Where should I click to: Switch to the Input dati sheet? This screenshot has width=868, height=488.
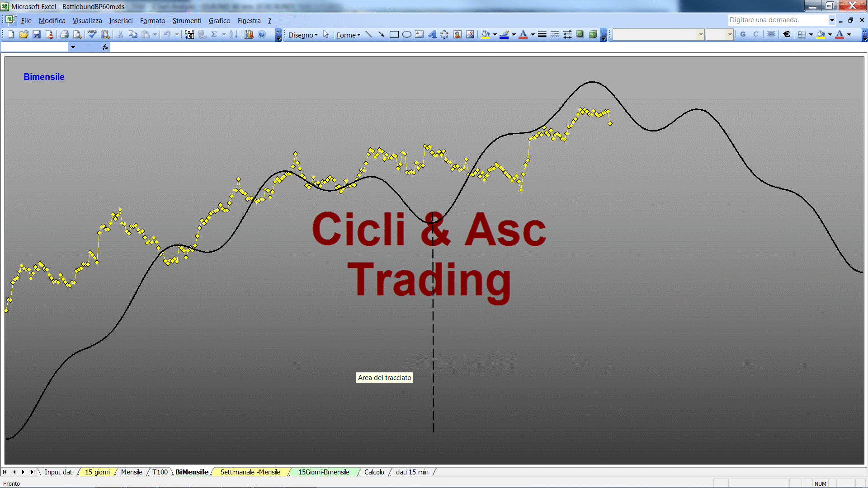point(59,472)
